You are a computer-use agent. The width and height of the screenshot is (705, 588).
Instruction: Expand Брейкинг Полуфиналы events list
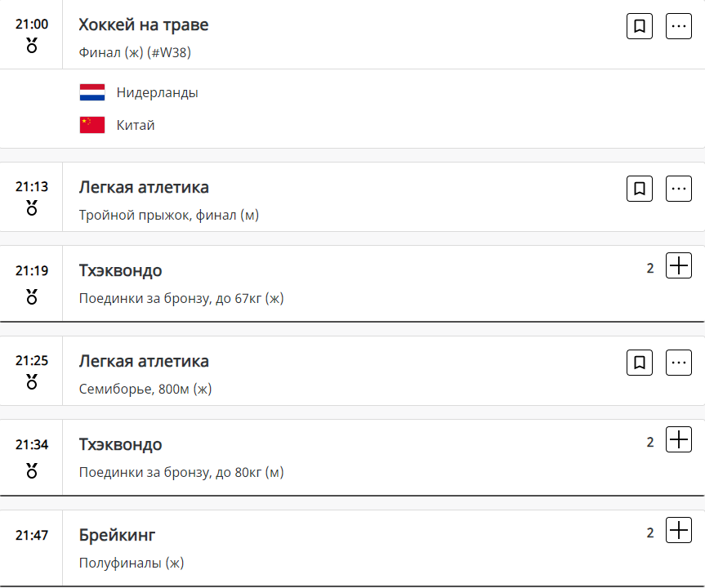coord(679,531)
